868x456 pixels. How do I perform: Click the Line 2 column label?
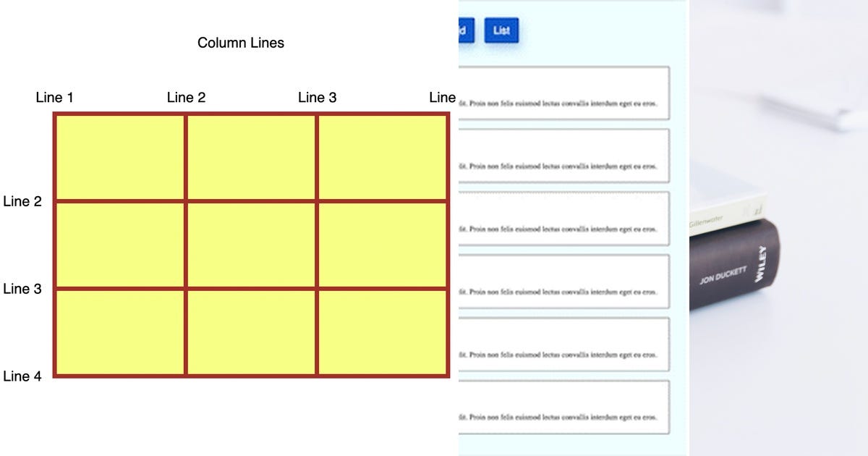tap(186, 97)
